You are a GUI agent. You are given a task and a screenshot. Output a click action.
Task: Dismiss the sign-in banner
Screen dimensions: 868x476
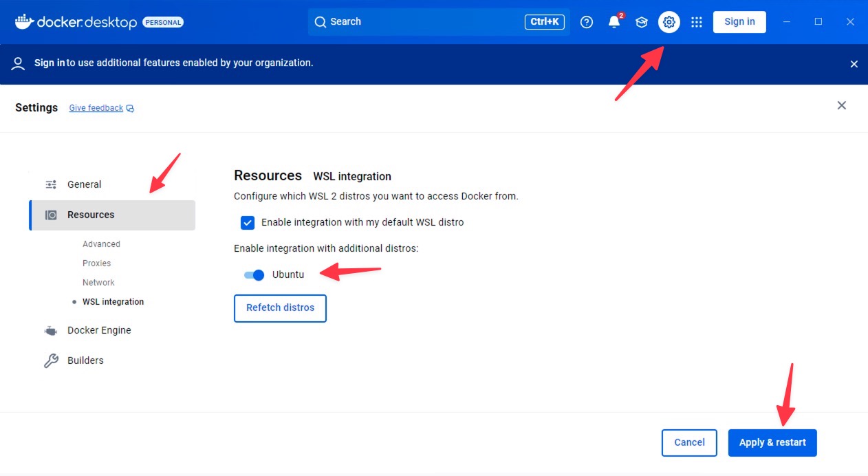(x=854, y=64)
